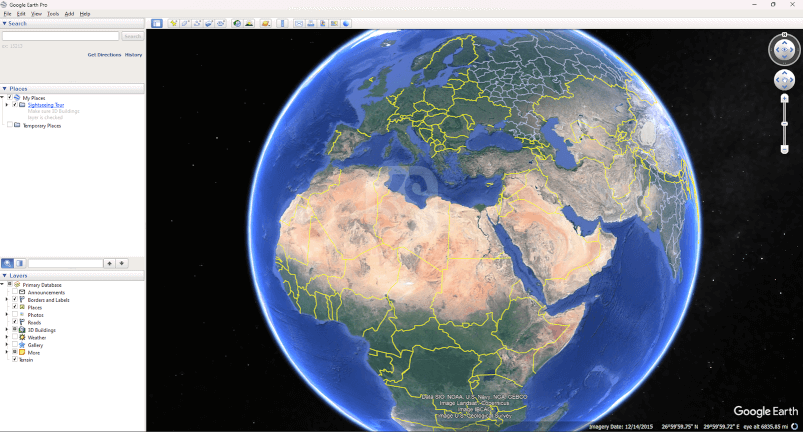
Task: Open the Sightseeing Tour link
Action: pos(46,104)
